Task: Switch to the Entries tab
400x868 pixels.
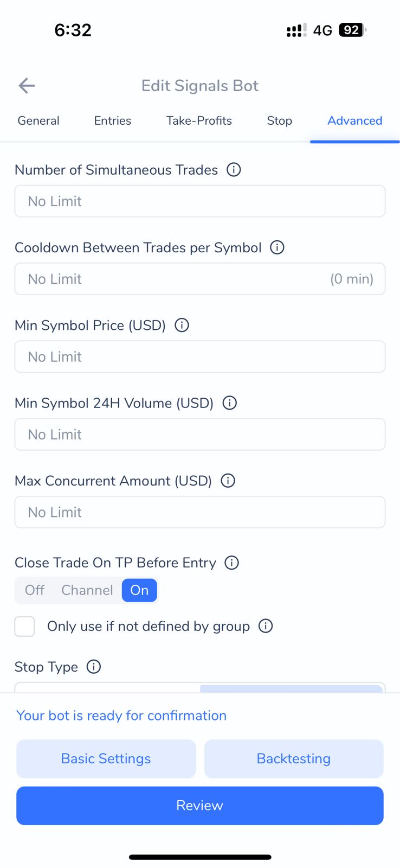Action: [113, 120]
